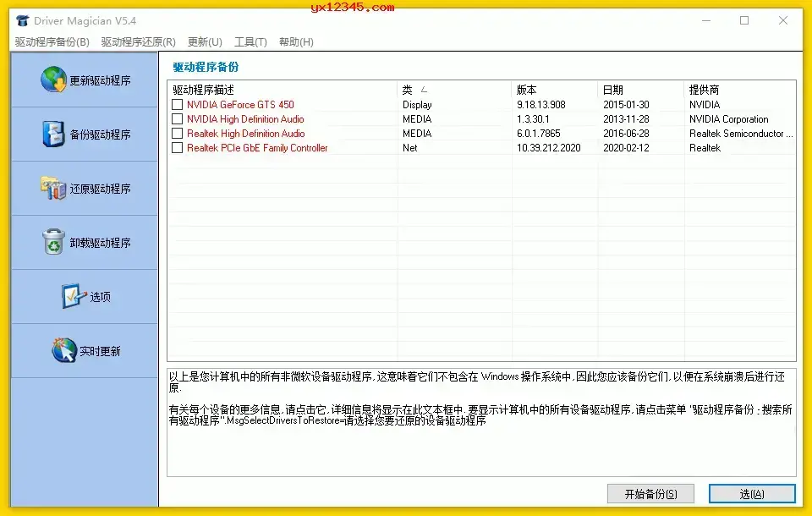Sort by the 驱动程序描述 column header
The image size is (812, 516).
(283, 90)
